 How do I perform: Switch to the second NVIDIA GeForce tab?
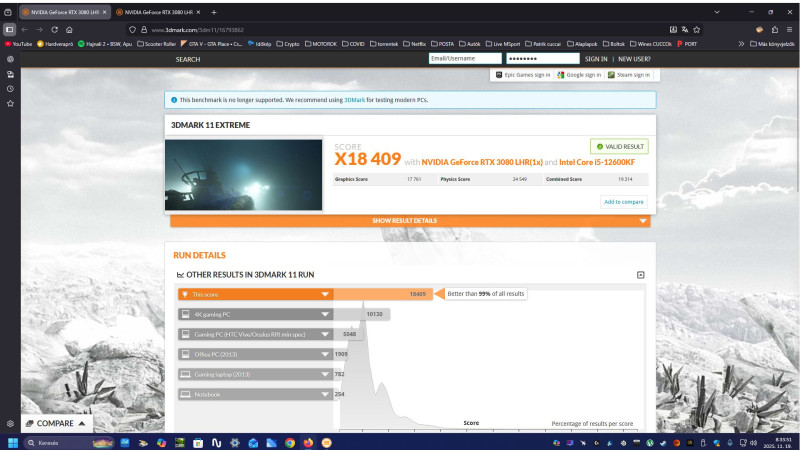158,12
